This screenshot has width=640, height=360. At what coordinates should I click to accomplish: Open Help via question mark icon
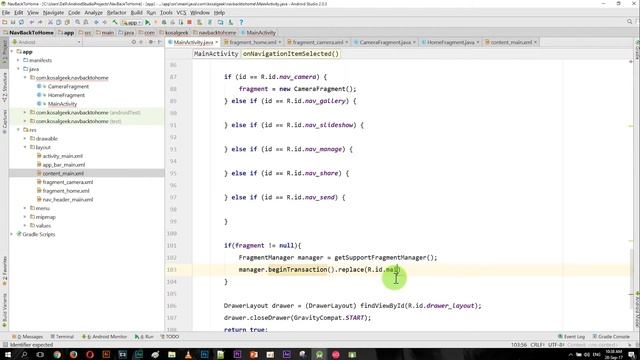point(241,22)
